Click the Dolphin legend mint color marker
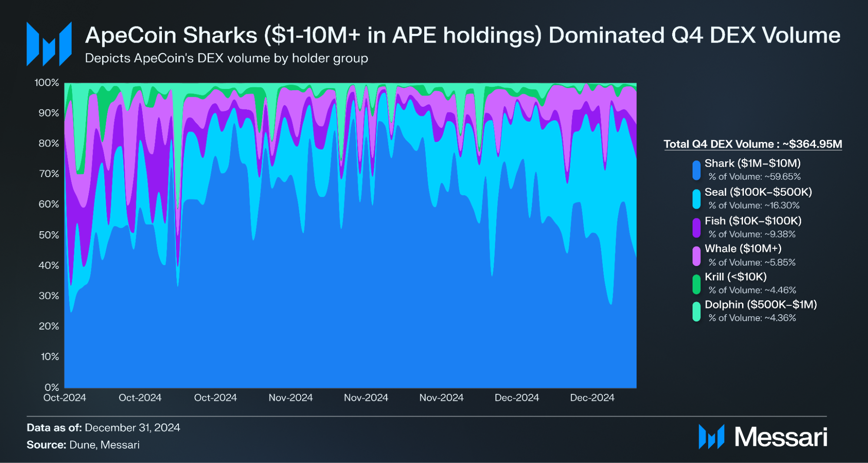This screenshot has width=868, height=463. (696, 312)
